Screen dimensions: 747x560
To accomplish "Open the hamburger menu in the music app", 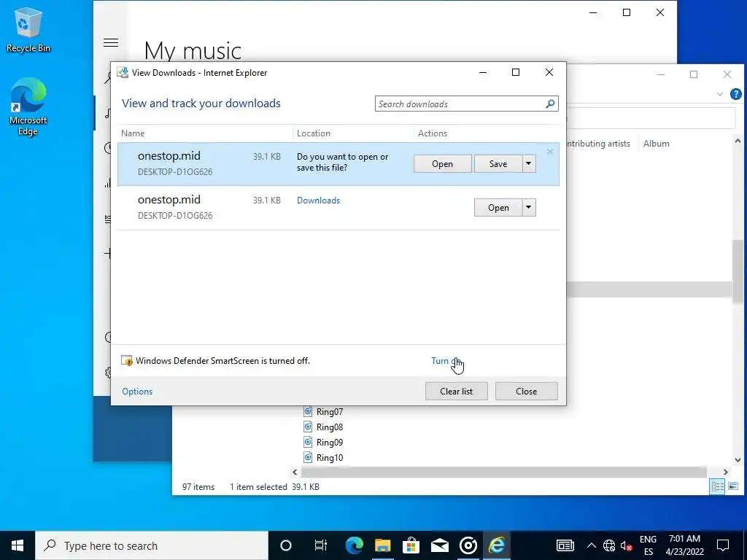I will coord(111,43).
